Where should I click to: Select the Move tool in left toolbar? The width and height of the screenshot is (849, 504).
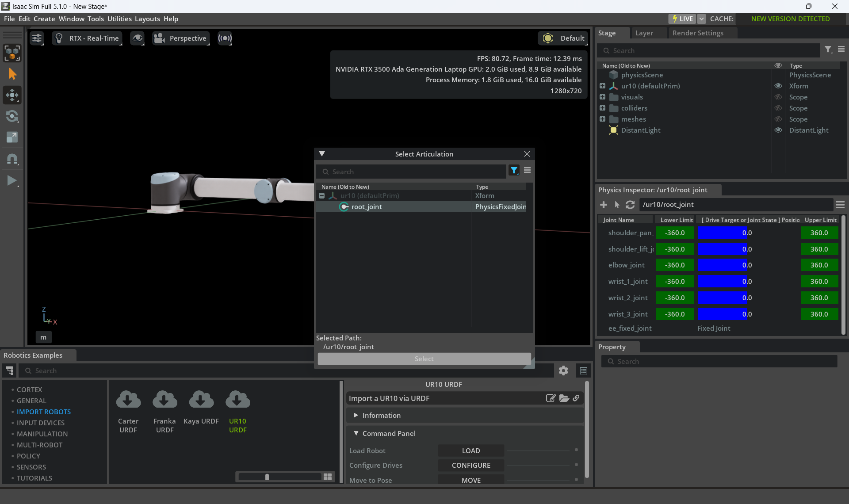[x=12, y=95]
